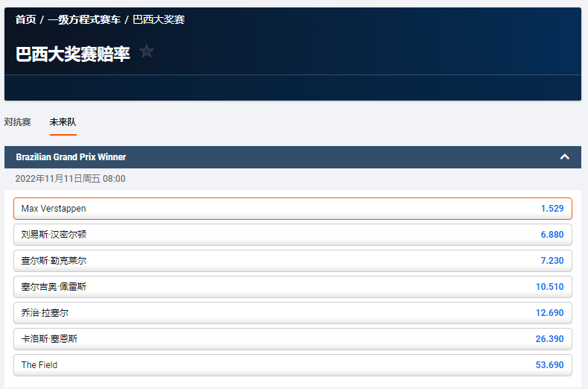Click the favorite star next to 巴西大奖赛赔率
This screenshot has width=588, height=389.
[147, 51]
